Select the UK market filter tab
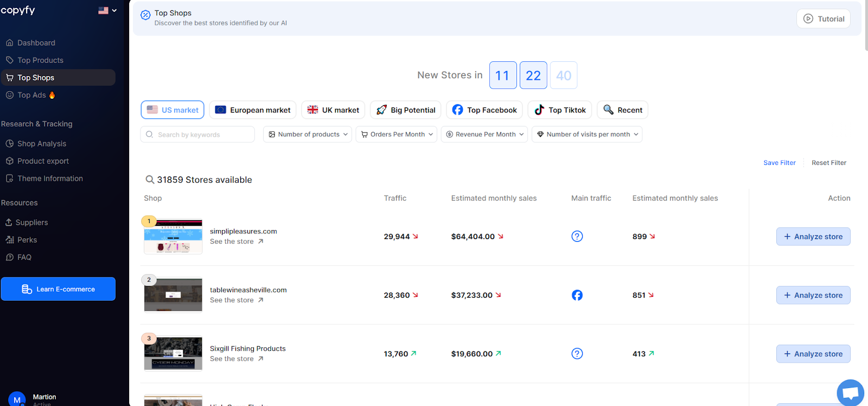This screenshot has width=868, height=406. (333, 110)
